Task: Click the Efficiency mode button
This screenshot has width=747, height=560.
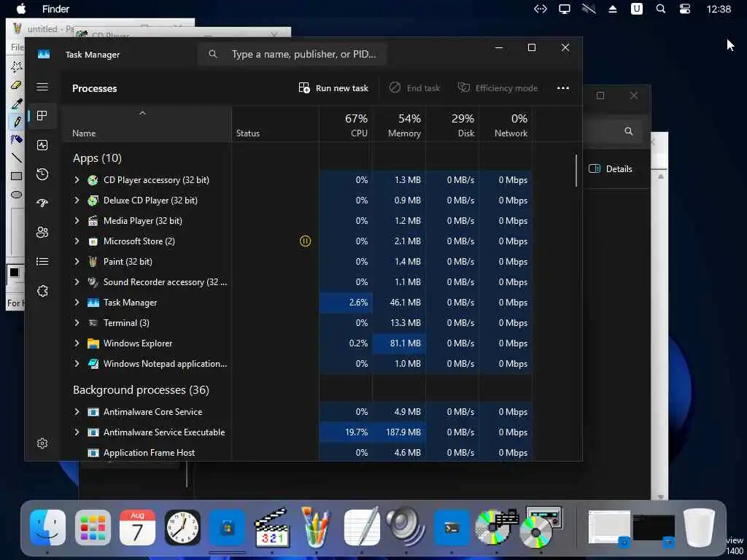Action: tap(498, 88)
